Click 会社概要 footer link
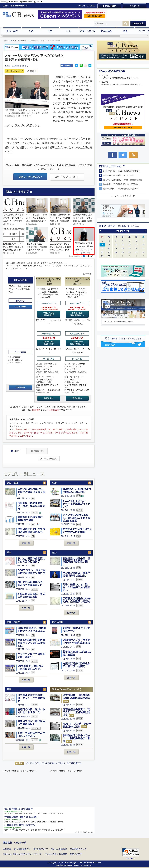The image size is (149, 868). click(7, 849)
